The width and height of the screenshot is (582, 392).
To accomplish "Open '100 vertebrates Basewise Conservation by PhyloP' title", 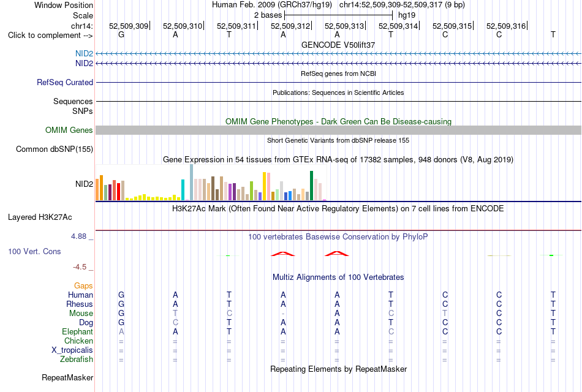I will pos(338,237).
